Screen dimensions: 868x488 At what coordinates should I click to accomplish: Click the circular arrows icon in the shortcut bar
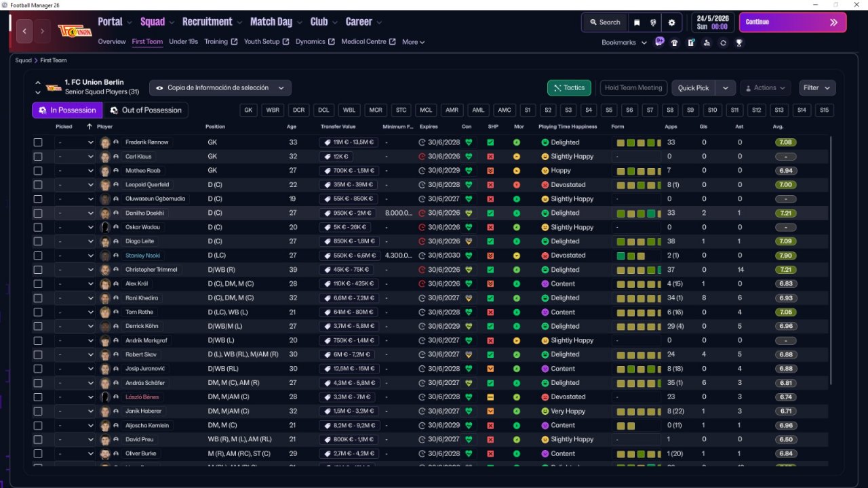tap(723, 43)
